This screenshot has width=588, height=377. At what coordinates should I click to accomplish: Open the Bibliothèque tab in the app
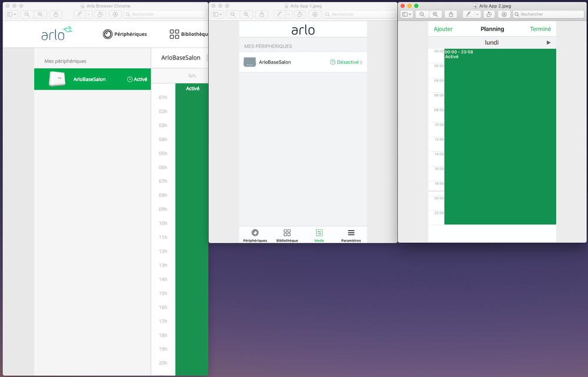(x=287, y=236)
